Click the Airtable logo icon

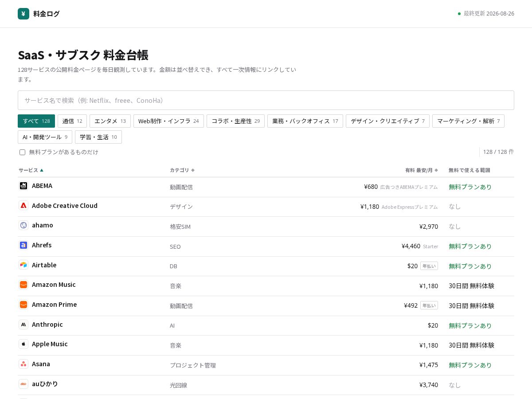click(23, 265)
